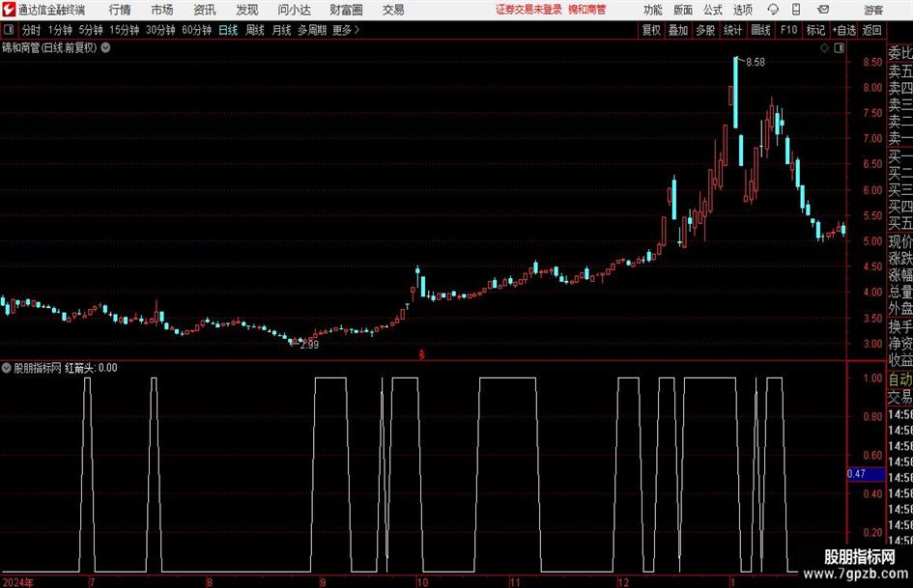Screen dimensions: 913x588
Task: Open the 市场 menu
Action: coord(162,10)
